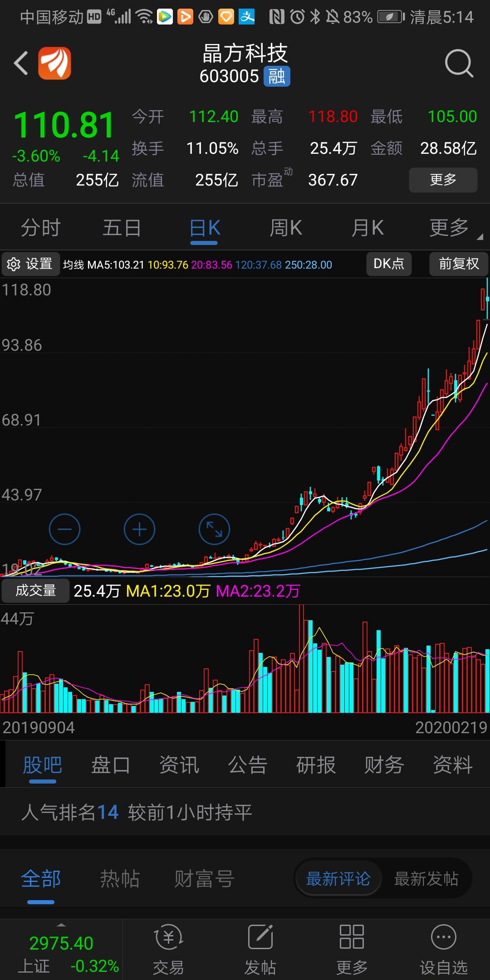Tap the MA1:23.0万 volume average label
Image resolution: width=490 pixels, height=980 pixels.
pyautogui.click(x=168, y=591)
